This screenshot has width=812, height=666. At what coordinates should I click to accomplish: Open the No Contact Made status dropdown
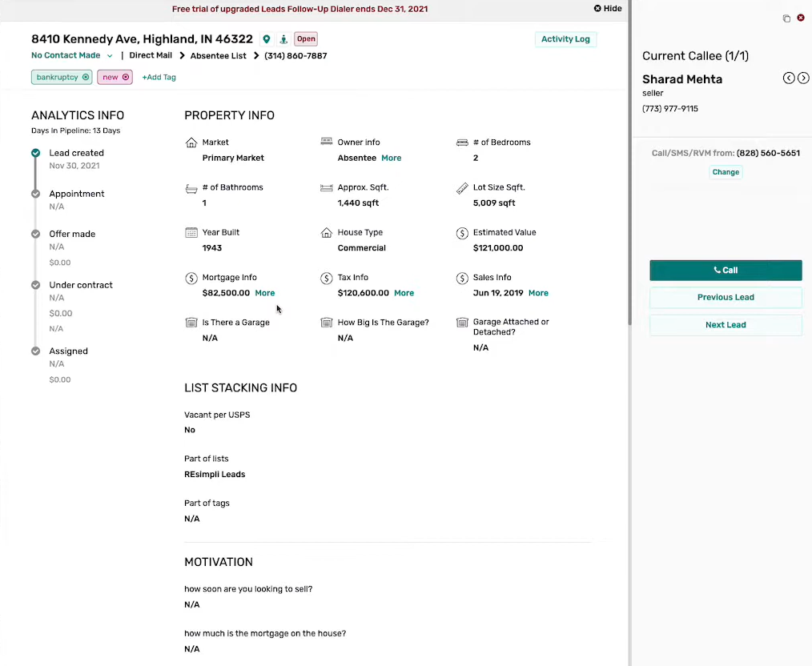click(x=110, y=56)
